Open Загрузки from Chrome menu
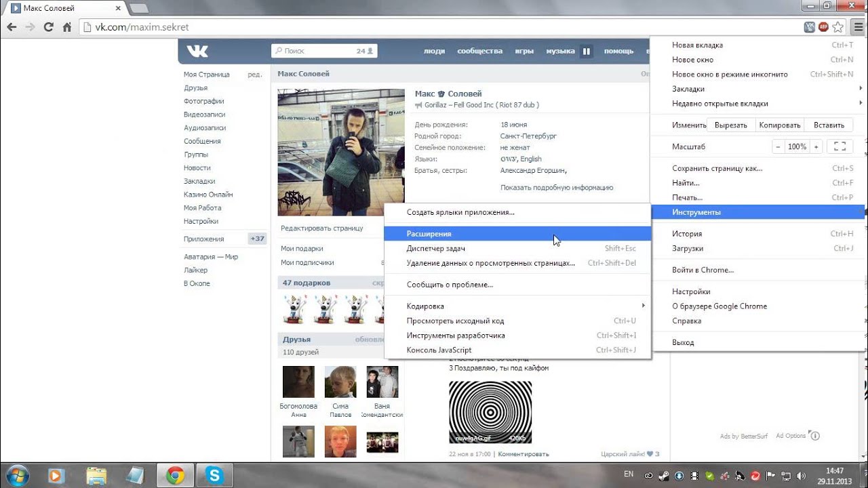868x488 pixels. click(758, 249)
